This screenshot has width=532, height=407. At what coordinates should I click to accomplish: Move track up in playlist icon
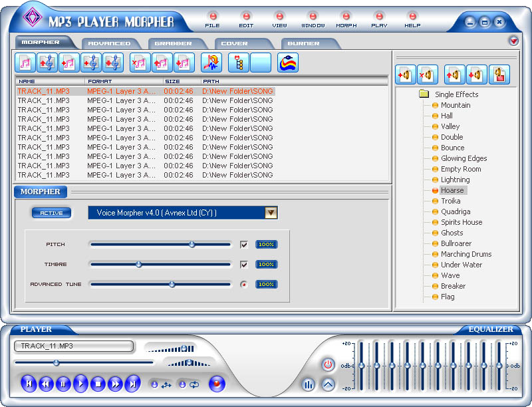coord(162,63)
